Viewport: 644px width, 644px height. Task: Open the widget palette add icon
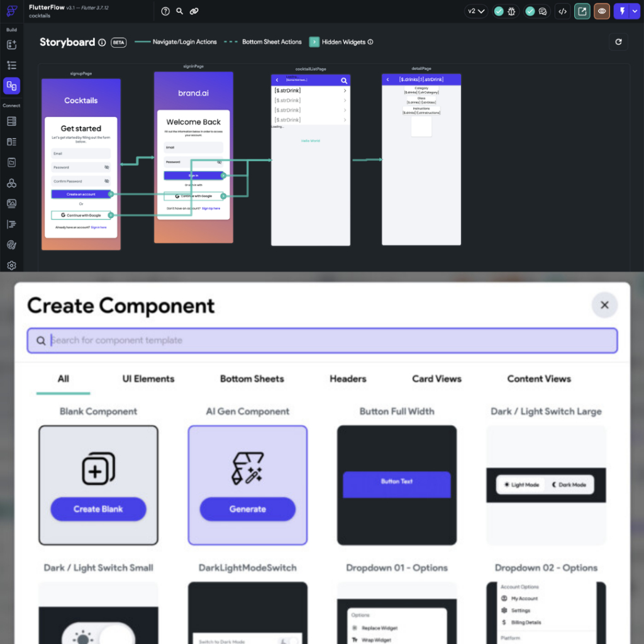coord(11,45)
